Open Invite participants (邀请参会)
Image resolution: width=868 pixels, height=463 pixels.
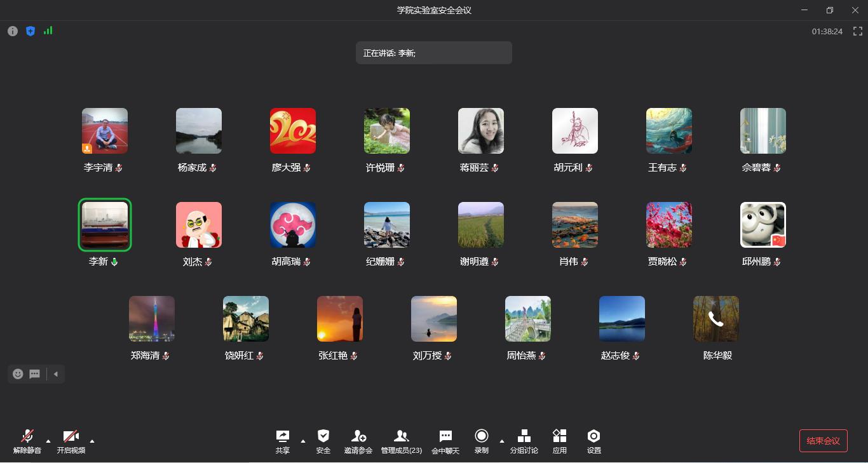358,441
